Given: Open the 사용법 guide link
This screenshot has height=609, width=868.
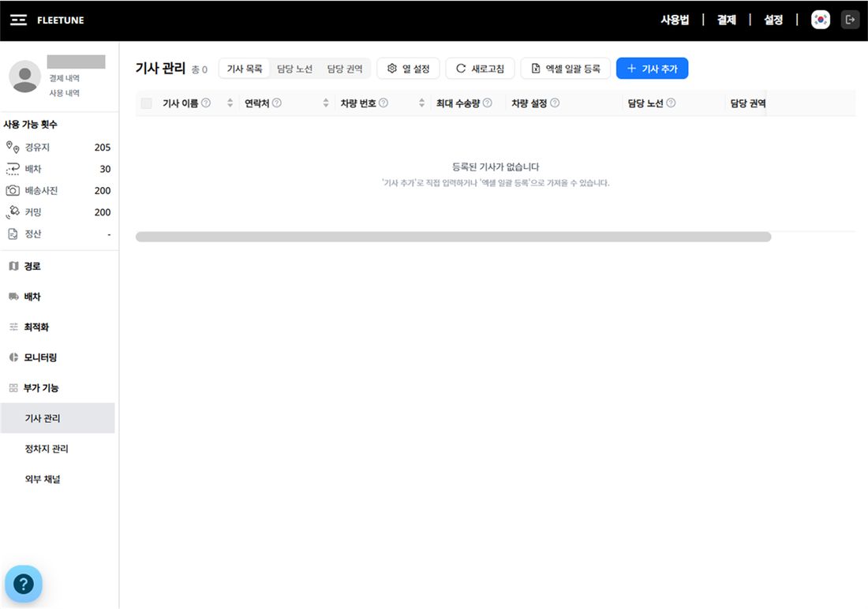Looking at the screenshot, I should (675, 20).
